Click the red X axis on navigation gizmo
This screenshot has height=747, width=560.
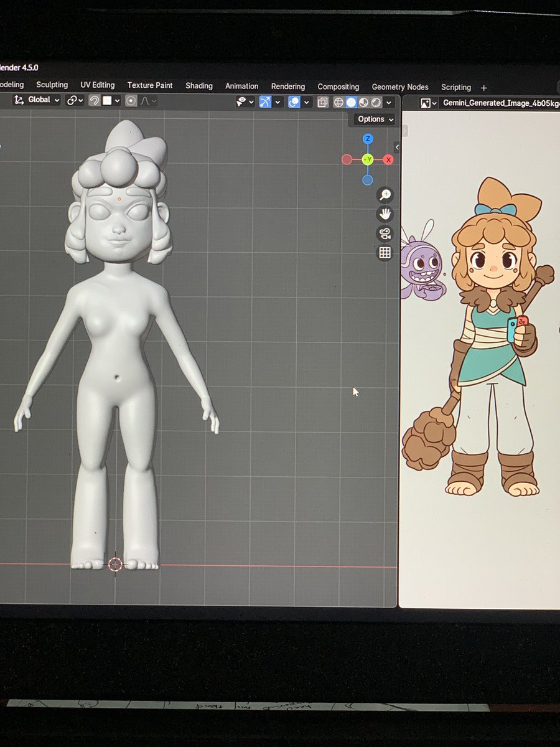point(388,159)
